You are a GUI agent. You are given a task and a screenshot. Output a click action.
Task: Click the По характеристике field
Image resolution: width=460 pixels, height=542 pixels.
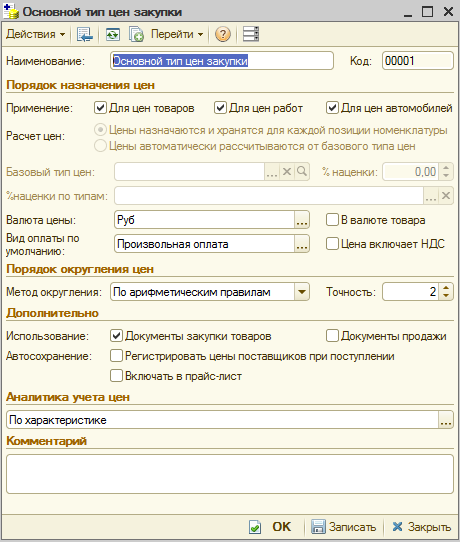tap(223, 420)
